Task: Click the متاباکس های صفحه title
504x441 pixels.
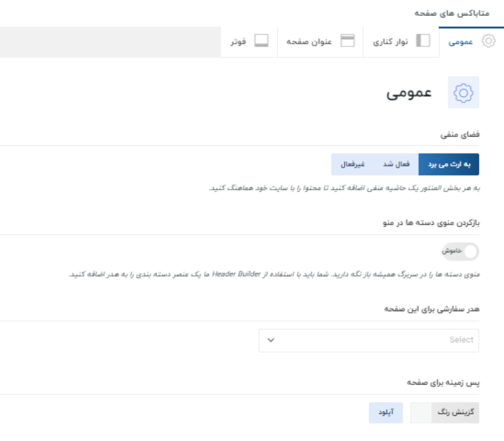Action: click(452, 13)
